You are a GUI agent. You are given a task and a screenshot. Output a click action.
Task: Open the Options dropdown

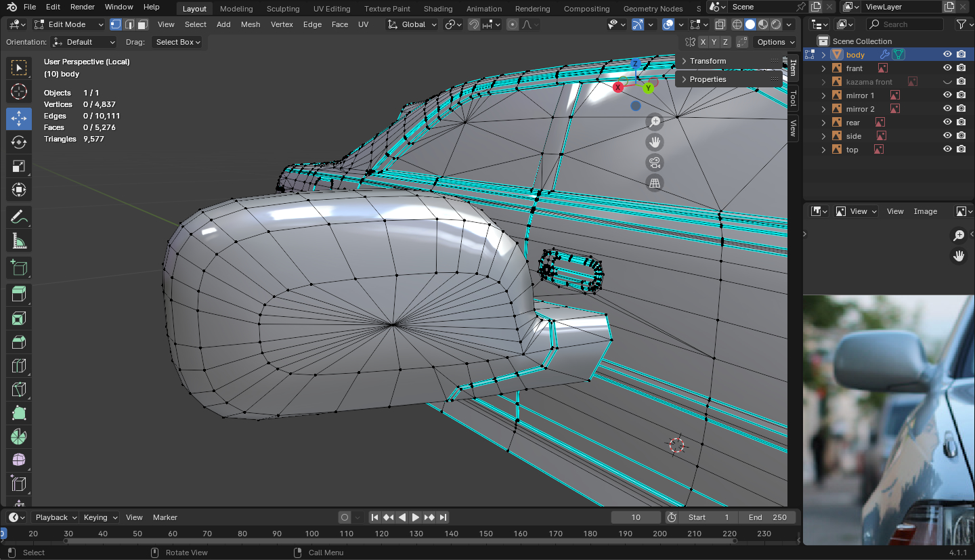coord(776,42)
